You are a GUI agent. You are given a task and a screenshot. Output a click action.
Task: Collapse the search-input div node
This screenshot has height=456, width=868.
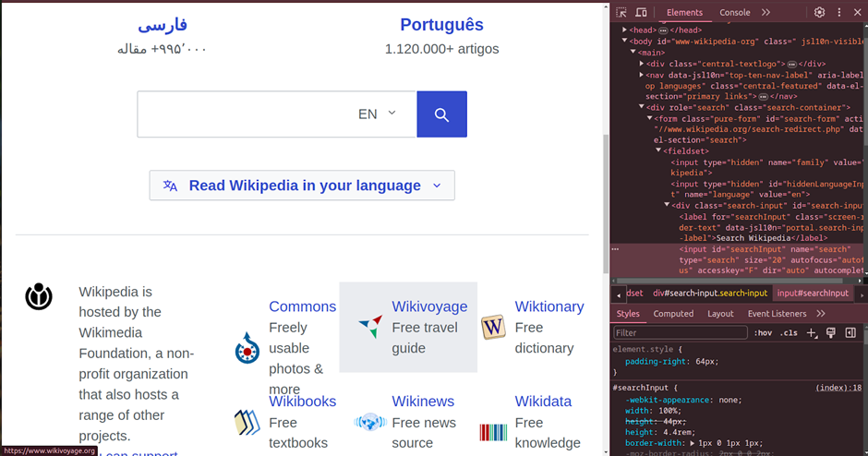coord(667,205)
